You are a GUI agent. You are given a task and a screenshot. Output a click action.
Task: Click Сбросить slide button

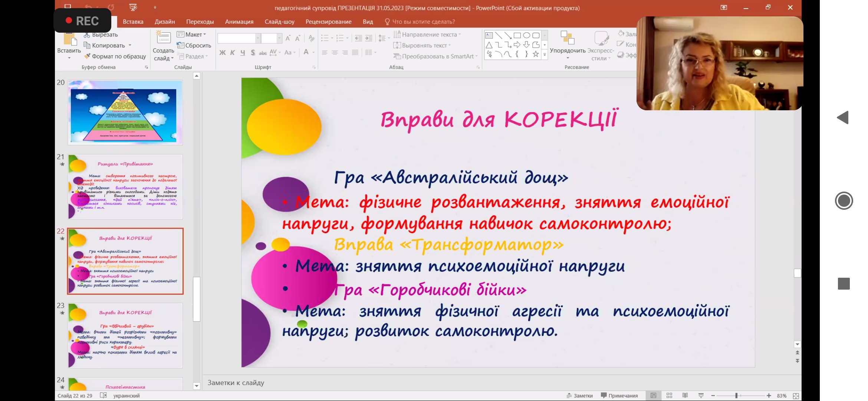click(194, 45)
